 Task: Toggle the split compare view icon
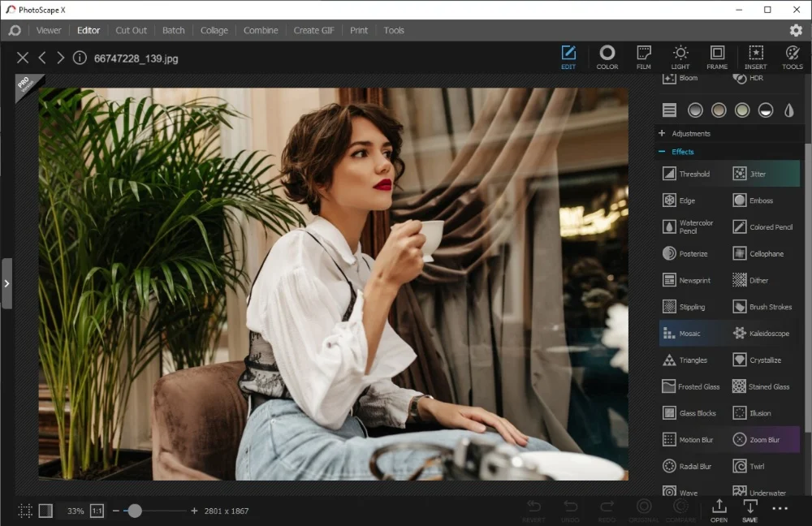click(x=45, y=511)
